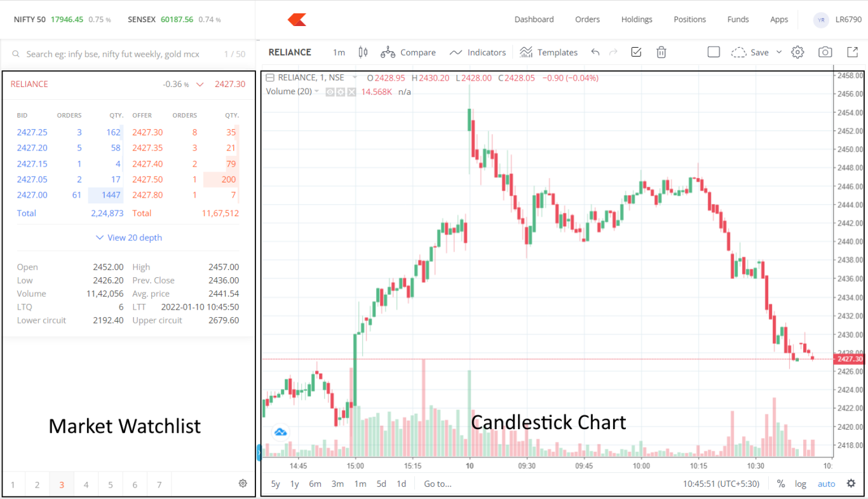Set bottom chart range to 1m
Screen dimensions: 868x499
pos(360,484)
